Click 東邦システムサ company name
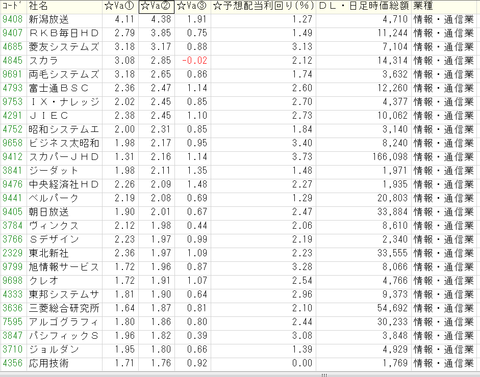The width and height of the screenshot is (480, 377). 64,294
